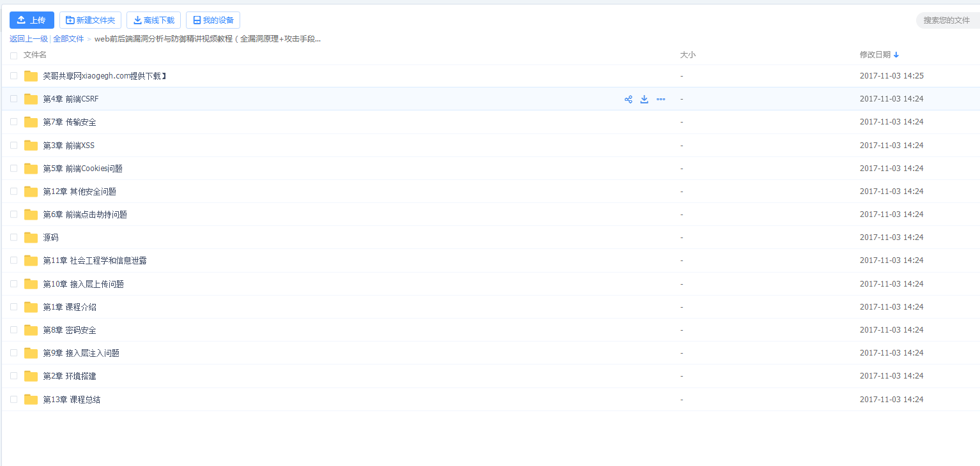Viewport: 980px width, 466px height.
Task: Open offline download (离线下载)
Action: (x=153, y=20)
